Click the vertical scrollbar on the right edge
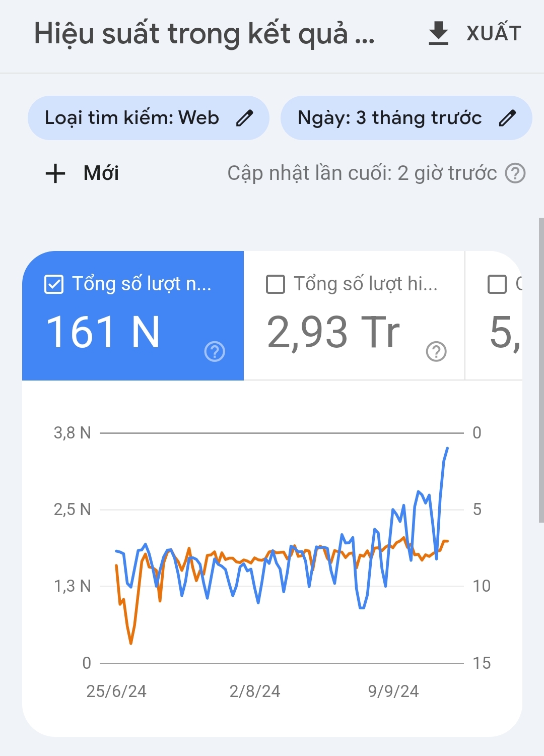The width and height of the screenshot is (544, 756). (541, 370)
